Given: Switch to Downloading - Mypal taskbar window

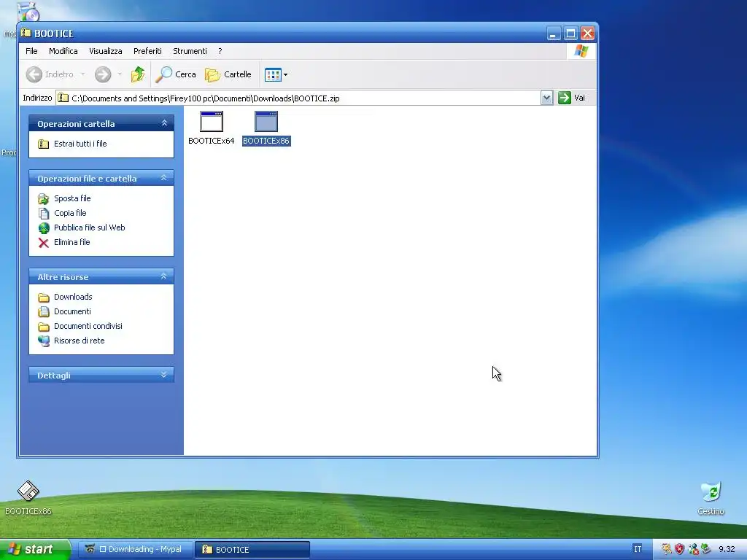Looking at the screenshot, I should (135, 549).
